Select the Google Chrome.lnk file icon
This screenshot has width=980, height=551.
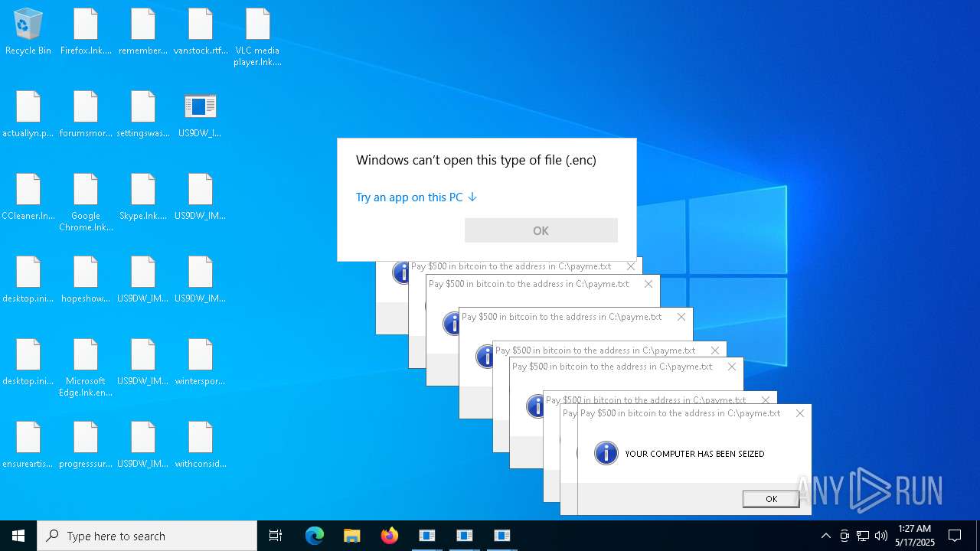tap(86, 202)
